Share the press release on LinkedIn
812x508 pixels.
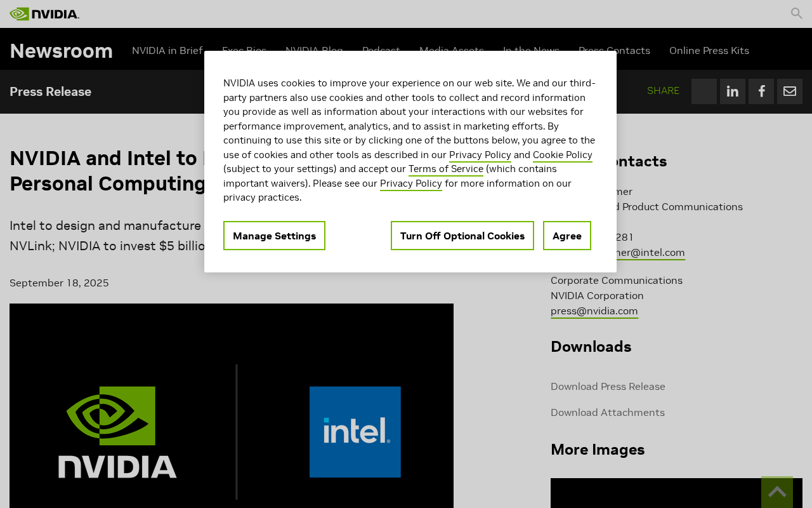[733, 91]
